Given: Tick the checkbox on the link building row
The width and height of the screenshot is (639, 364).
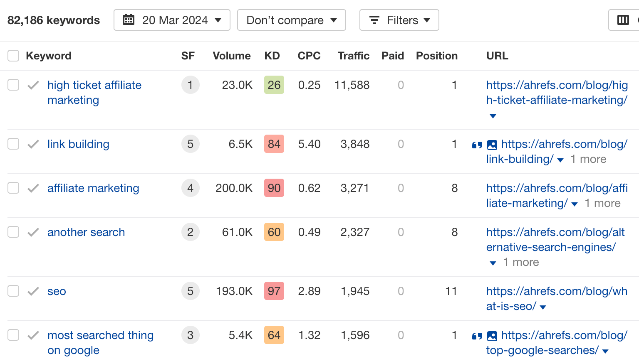Looking at the screenshot, I should (13, 144).
